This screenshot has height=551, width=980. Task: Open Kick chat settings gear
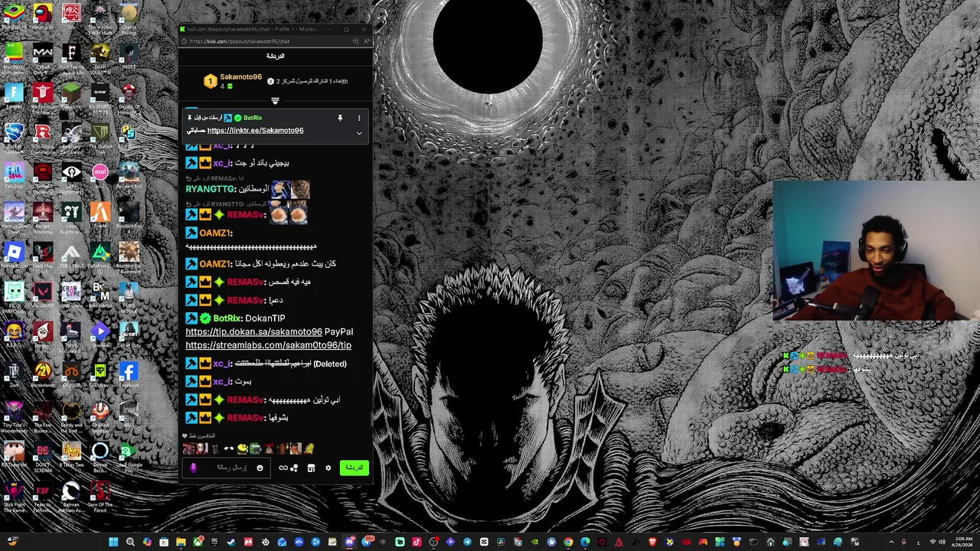[x=328, y=468]
